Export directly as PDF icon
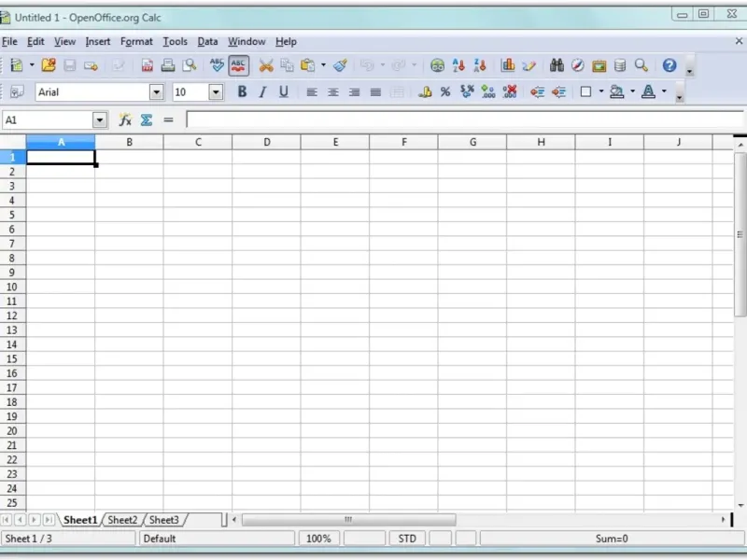The image size is (747, 560). point(148,65)
